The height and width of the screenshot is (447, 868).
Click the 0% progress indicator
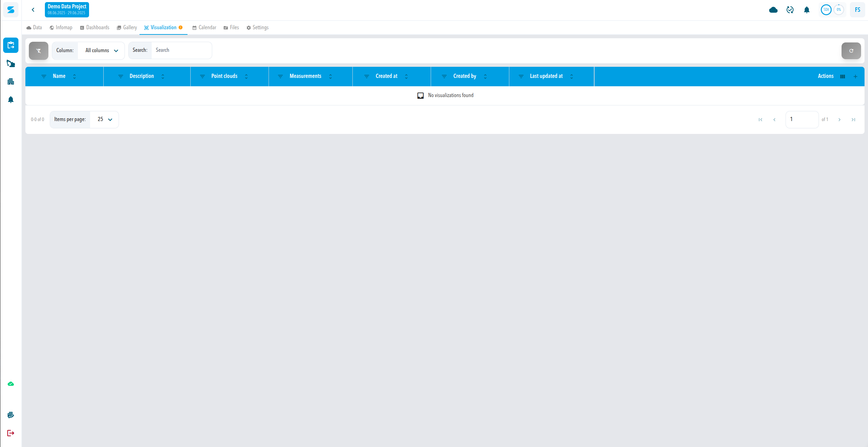coord(839,10)
